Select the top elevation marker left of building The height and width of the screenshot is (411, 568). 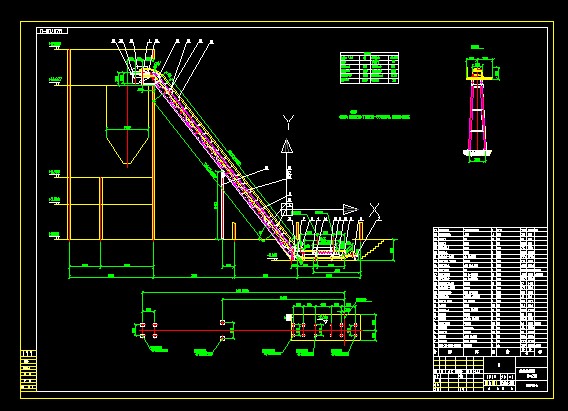click(55, 46)
